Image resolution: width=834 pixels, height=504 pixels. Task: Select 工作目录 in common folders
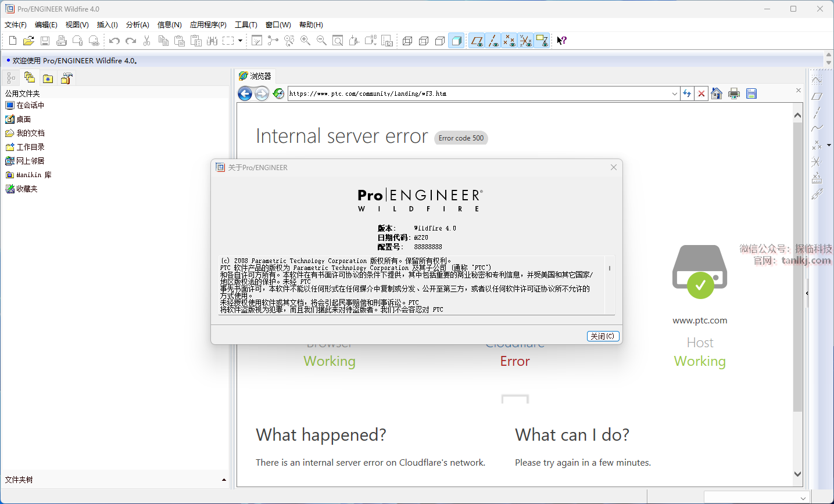click(24, 147)
